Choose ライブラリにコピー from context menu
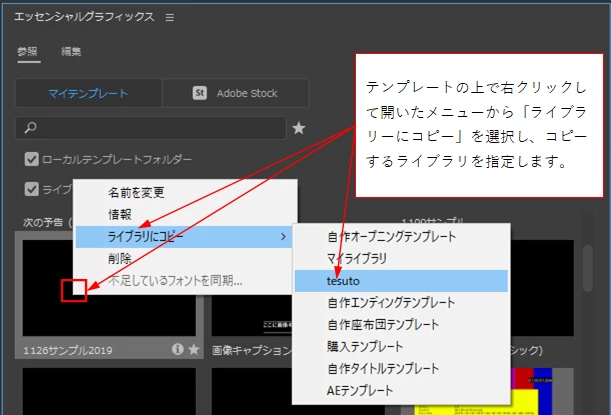This screenshot has width=611, height=415. pos(185,237)
